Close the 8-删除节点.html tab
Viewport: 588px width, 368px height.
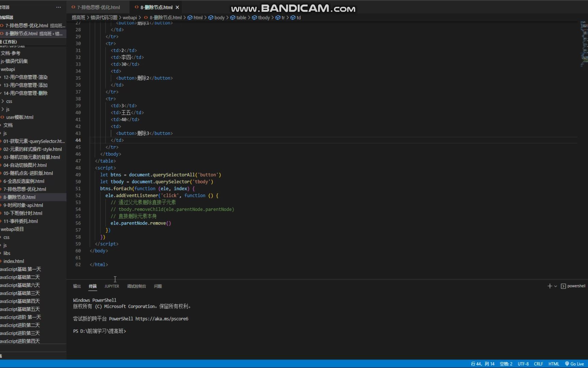tap(177, 7)
